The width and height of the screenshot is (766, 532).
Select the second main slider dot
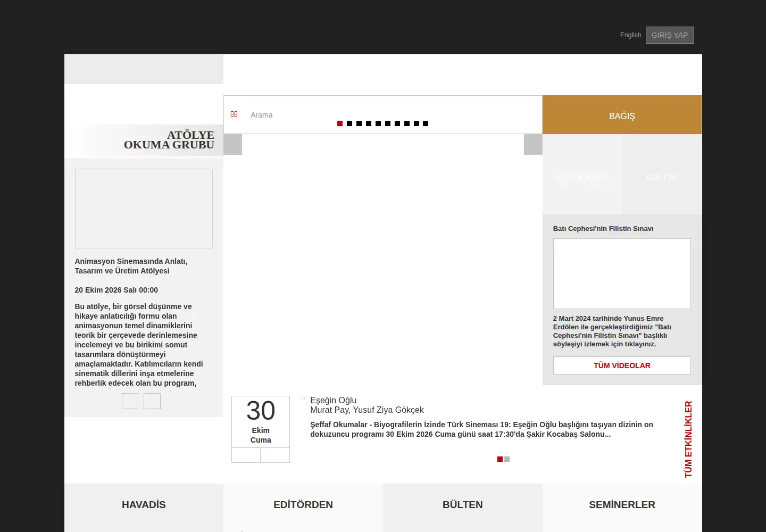(349, 123)
